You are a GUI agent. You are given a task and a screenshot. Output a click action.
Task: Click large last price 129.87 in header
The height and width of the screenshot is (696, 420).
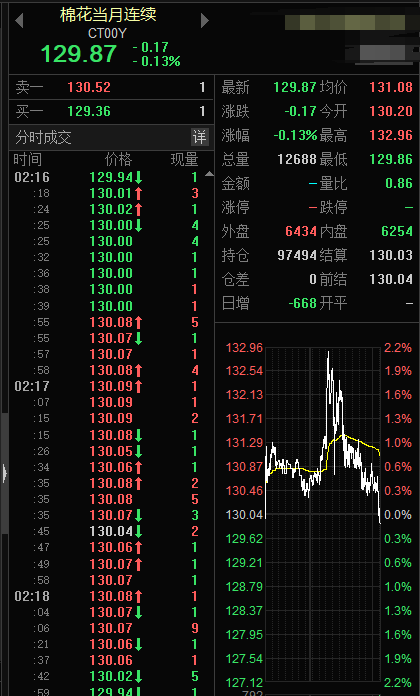click(x=79, y=54)
